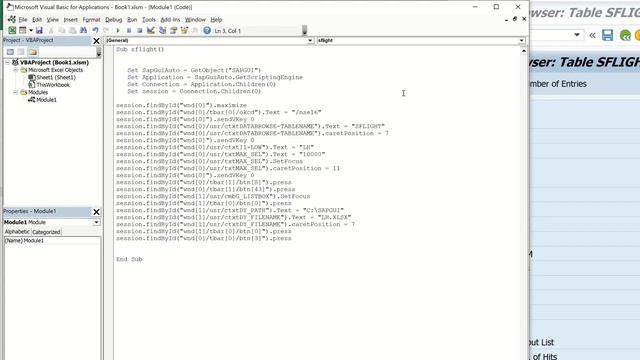Click scroll-up arrow of code window scrollbar
Screen dimensions: 640x360
tap(524, 51)
